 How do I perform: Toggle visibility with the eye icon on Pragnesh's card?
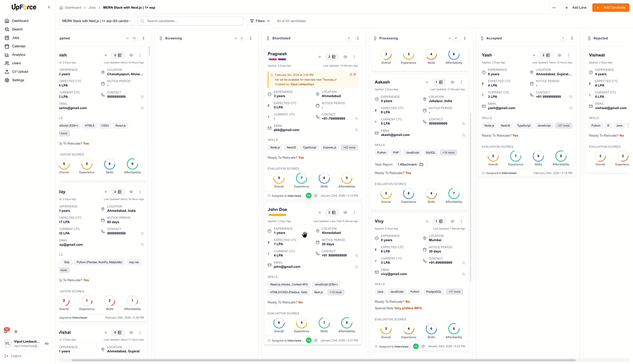345,56
